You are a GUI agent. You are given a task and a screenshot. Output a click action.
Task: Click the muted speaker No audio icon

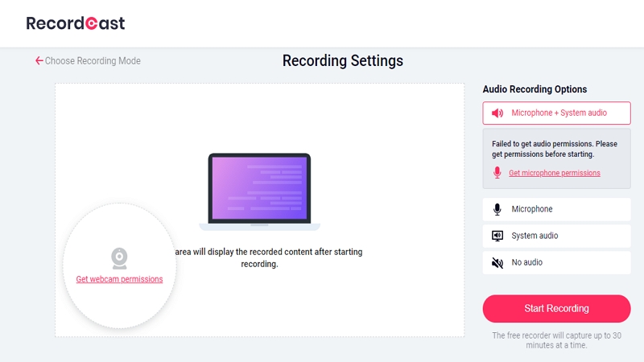497,262
